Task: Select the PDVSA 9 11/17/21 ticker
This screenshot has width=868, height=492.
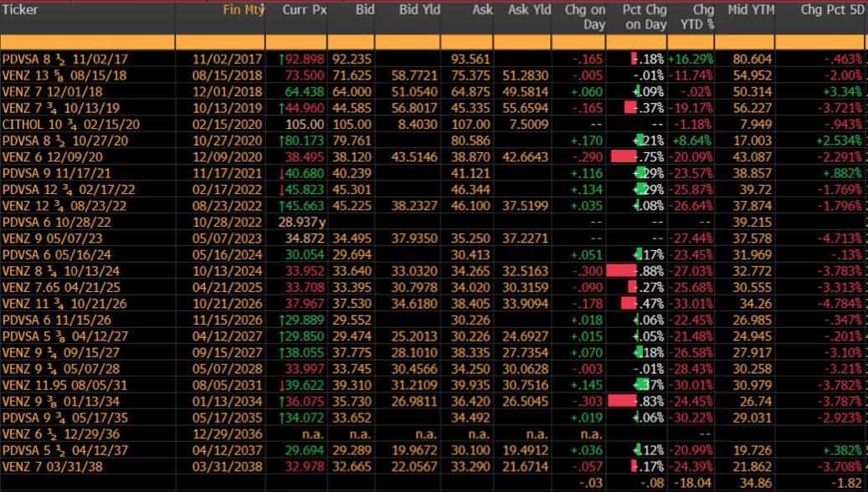Action: point(56,173)
